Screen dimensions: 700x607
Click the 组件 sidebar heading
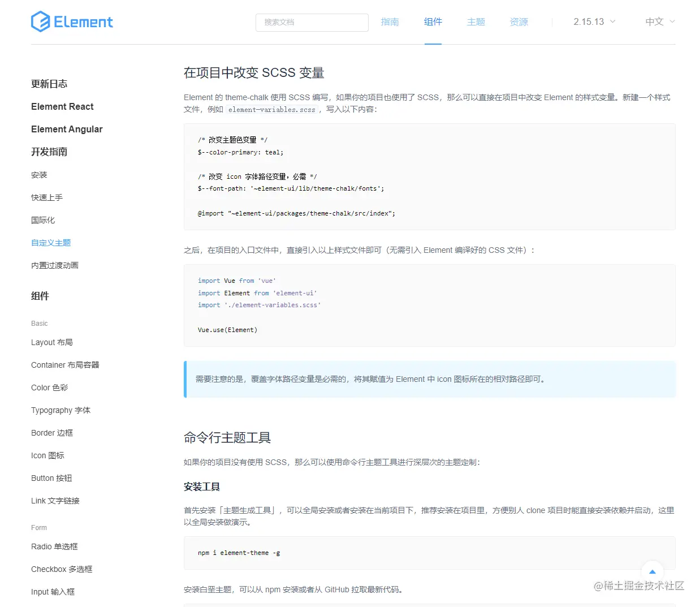(40, 296)
